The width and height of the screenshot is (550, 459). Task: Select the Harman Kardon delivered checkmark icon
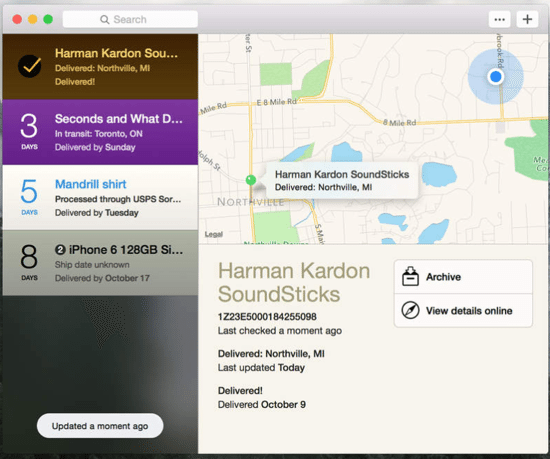point(29,66)
